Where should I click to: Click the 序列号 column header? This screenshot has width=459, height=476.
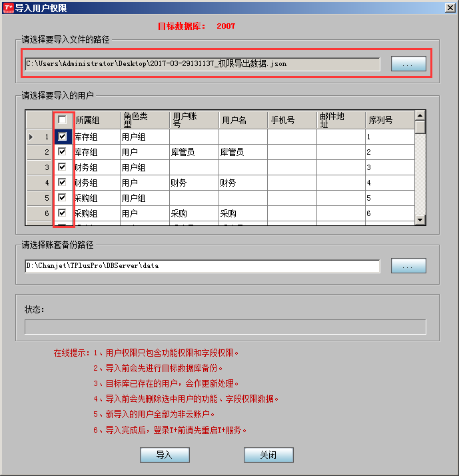pos(390,120)
